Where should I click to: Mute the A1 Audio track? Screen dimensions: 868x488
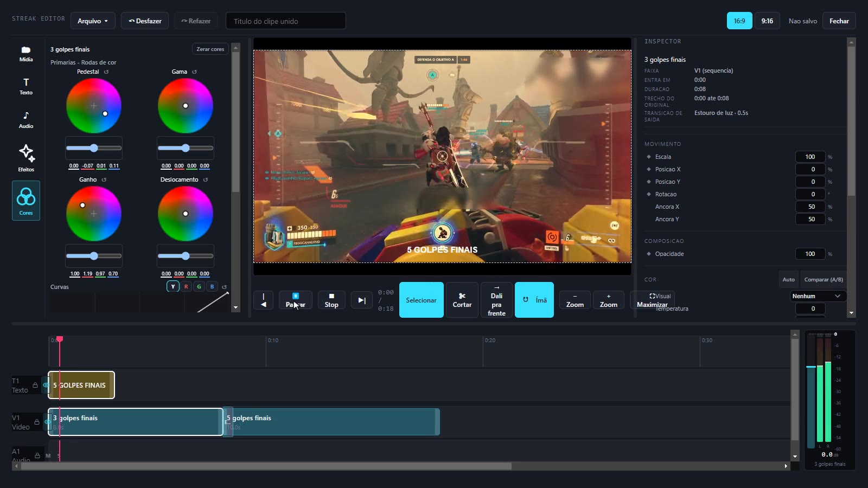click(x=48, y=455)
